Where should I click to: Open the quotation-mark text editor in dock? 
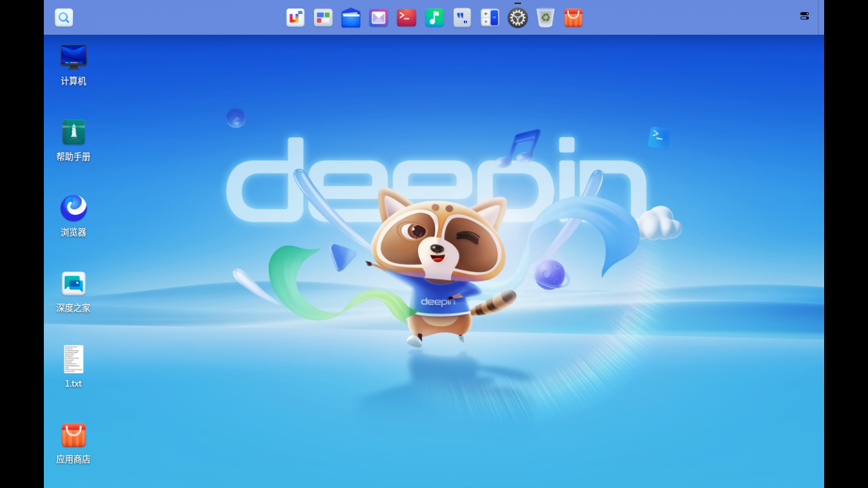click(x=462, y=17)
